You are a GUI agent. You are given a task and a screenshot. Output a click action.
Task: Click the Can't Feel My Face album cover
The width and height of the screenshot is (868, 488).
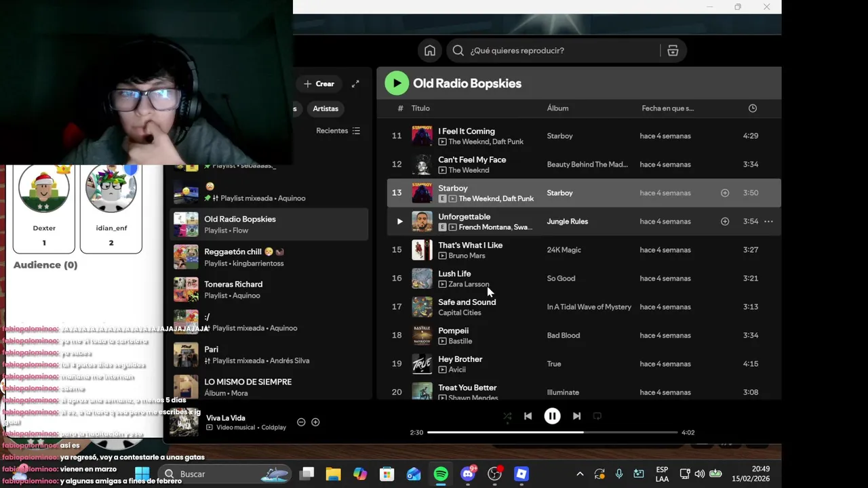coord(422,164)
